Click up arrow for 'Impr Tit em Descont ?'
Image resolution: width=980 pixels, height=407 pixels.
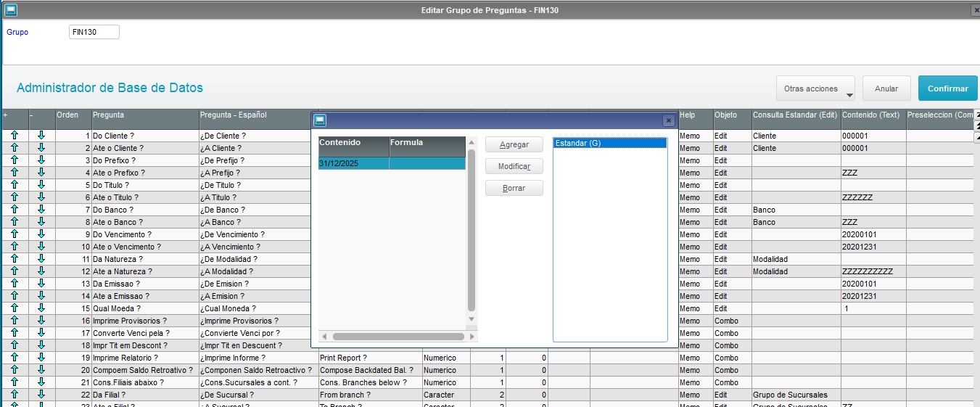point(14,345)
